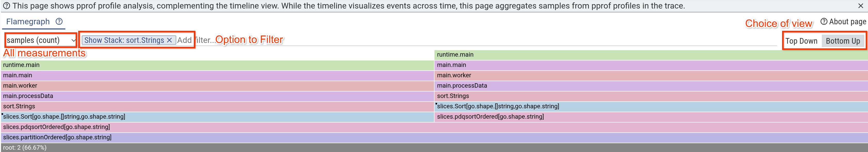The height and width of the screenshot is (152, 868).
Task: Switch to Top Down view
Action: pyautogui.click(x=801, y=41)
